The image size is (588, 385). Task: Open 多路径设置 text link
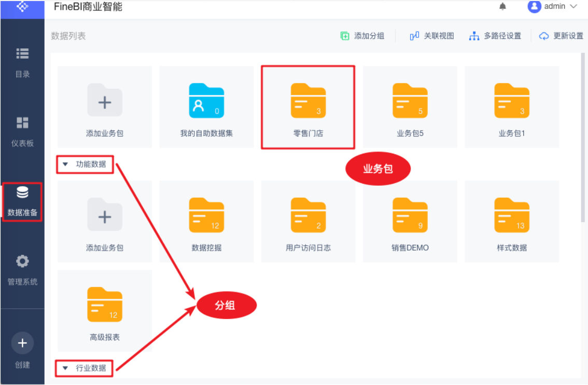502,36
